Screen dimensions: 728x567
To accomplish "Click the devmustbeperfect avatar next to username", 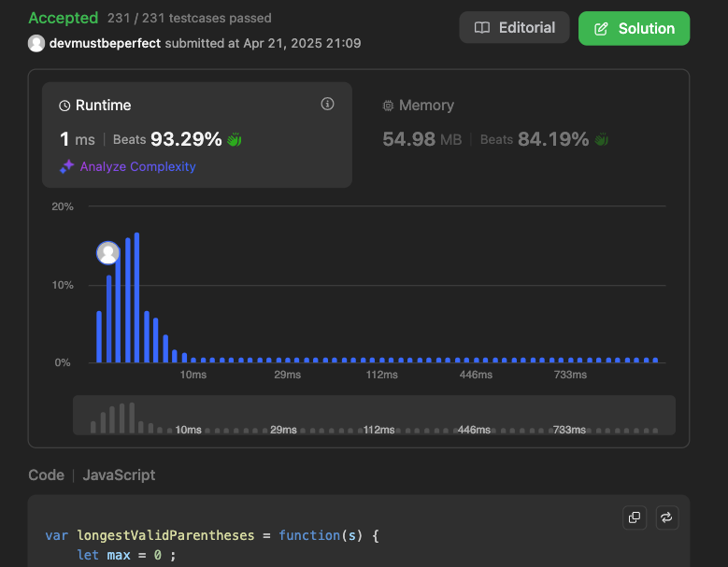I will [x=36, y=43].
